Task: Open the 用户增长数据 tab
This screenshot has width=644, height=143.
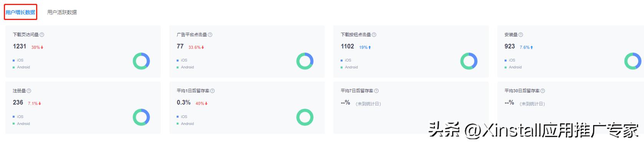Action: tap(20, 12)
